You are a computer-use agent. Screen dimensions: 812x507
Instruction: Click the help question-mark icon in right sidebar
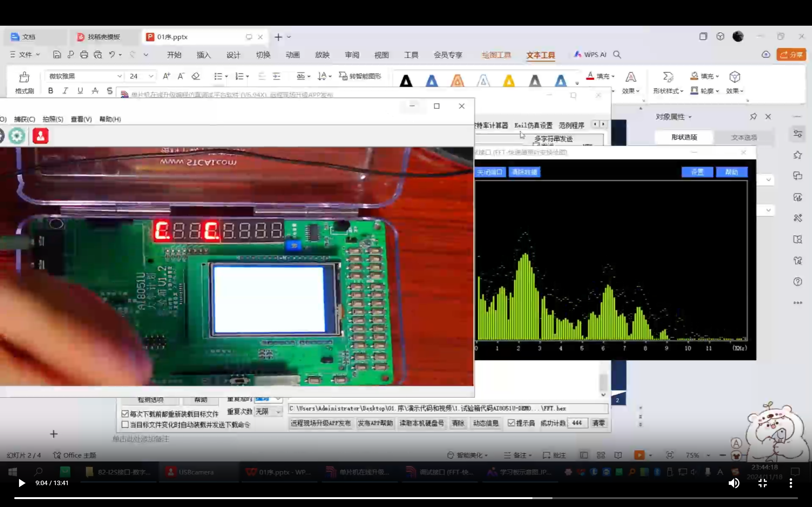(x=798, y=281)
